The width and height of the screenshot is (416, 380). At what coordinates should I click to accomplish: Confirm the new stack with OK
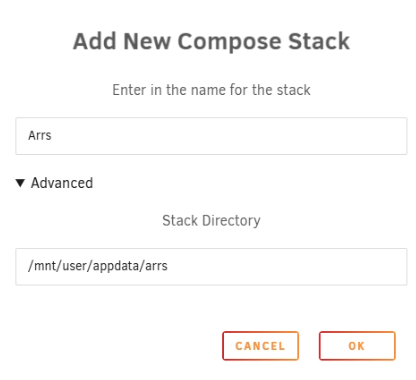pos(357,346)
